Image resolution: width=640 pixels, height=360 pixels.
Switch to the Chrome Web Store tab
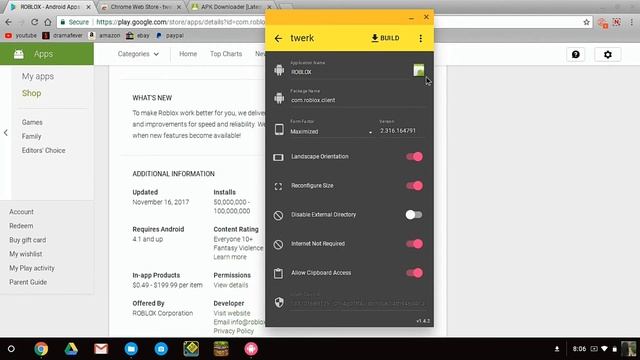coord(140,7)
